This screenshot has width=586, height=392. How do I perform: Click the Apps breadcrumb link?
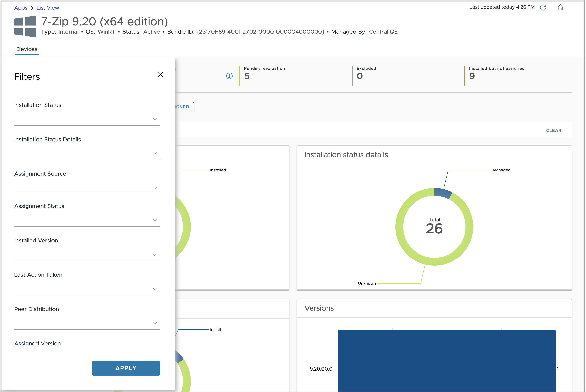[x=21, y=8]
